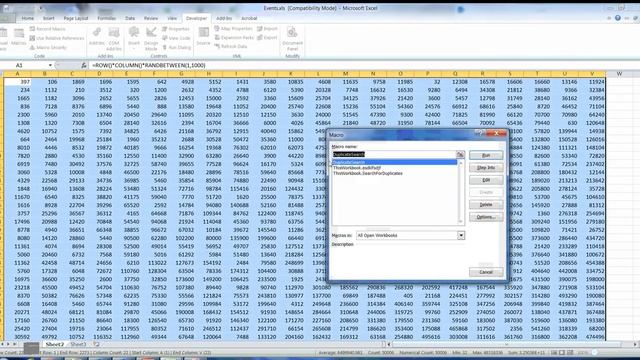Open the Add-Ins ribbon button
This screenshot has height=360, width=640.
(97, 37)
